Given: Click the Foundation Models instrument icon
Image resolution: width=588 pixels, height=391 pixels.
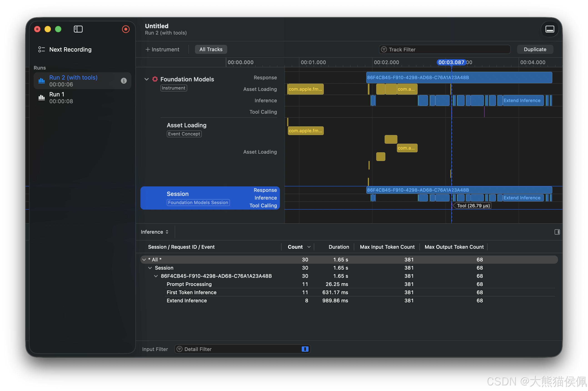Looking at the screenshot, I should pyautogui.click(x=155, y=79).
